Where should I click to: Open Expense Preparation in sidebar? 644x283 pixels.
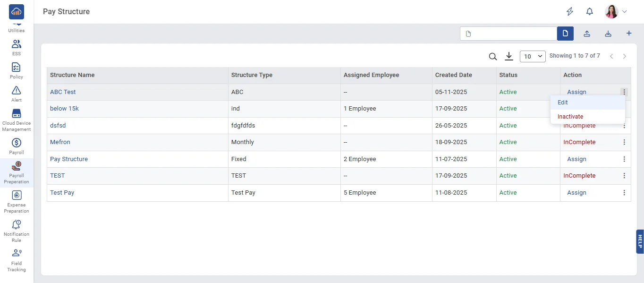(x=17, y=201)
